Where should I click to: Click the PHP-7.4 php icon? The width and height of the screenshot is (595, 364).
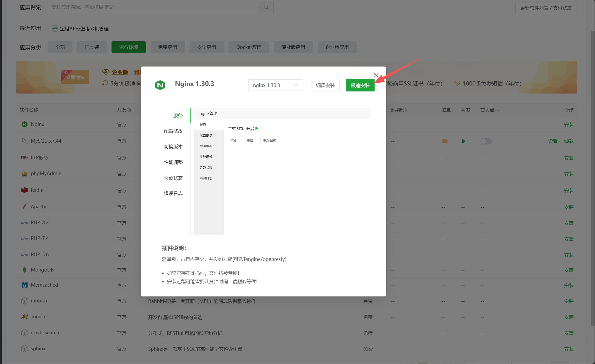click(24, 239)
